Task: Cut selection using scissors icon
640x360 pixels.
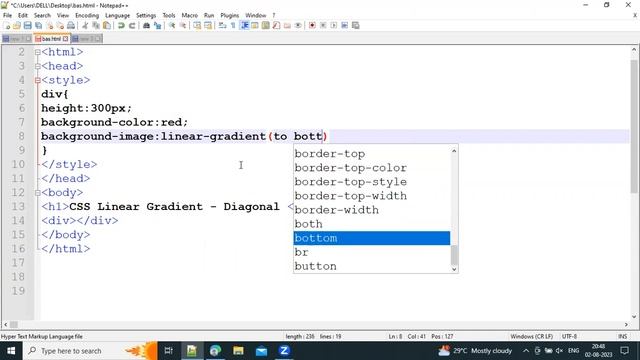Action: tap(85, 25)
